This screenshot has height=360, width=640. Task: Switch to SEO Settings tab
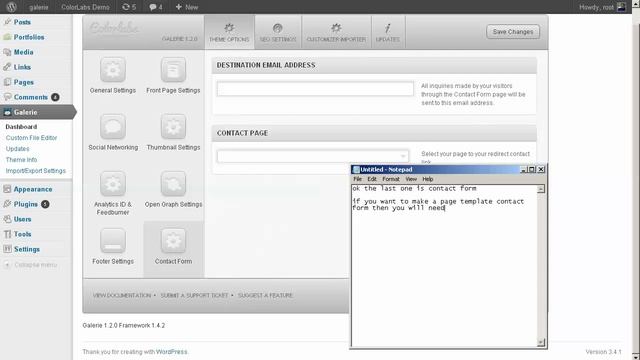278,32
